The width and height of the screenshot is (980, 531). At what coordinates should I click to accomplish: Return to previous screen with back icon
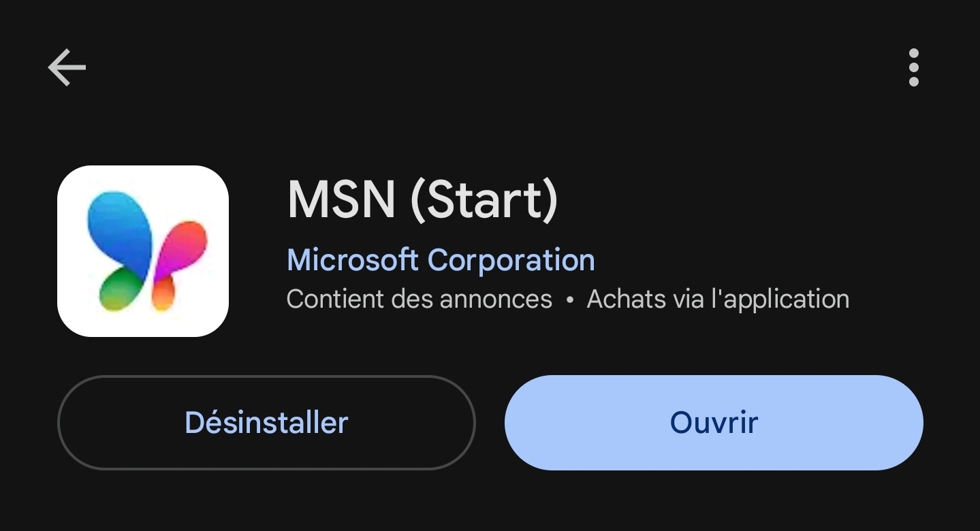(67, 67)
